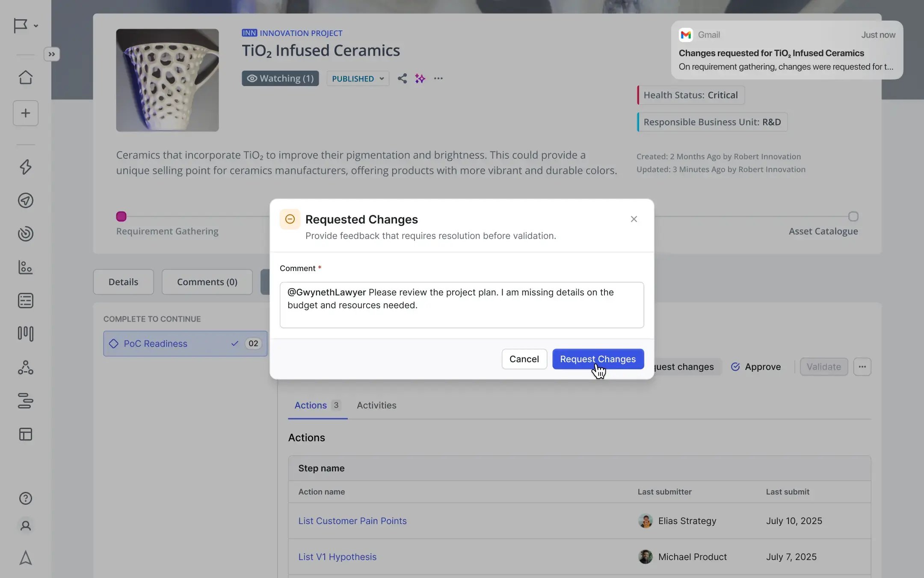
Task: Open the Comments (0) tab
Action: 207,282
